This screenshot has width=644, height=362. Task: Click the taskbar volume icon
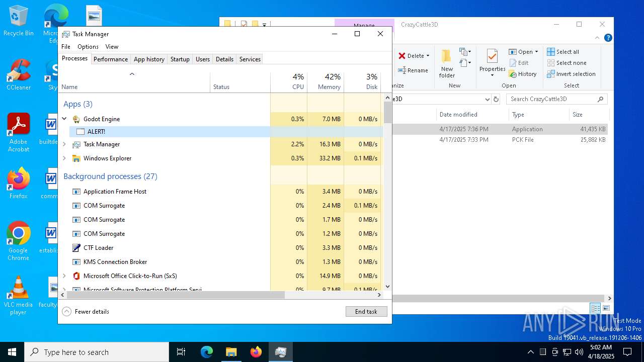(x=579, y=352)
